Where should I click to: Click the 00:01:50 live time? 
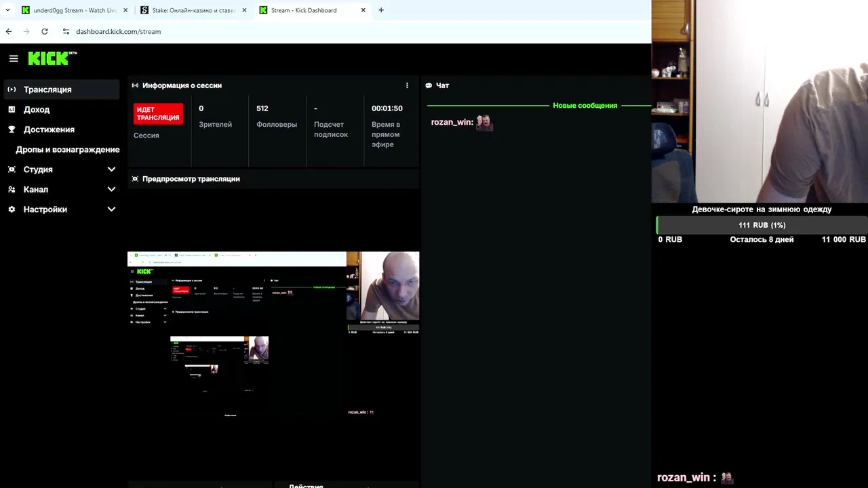[x=387, y=108]
